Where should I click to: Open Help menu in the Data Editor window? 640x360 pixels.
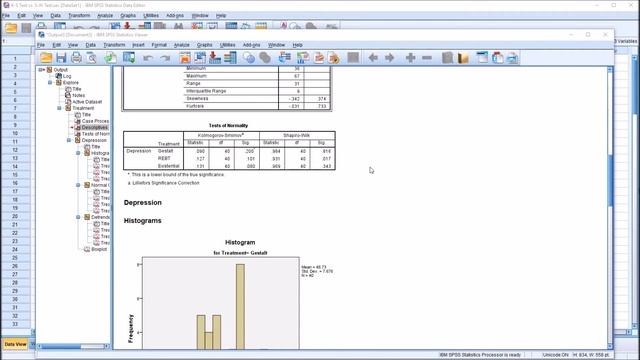(221, 16)
